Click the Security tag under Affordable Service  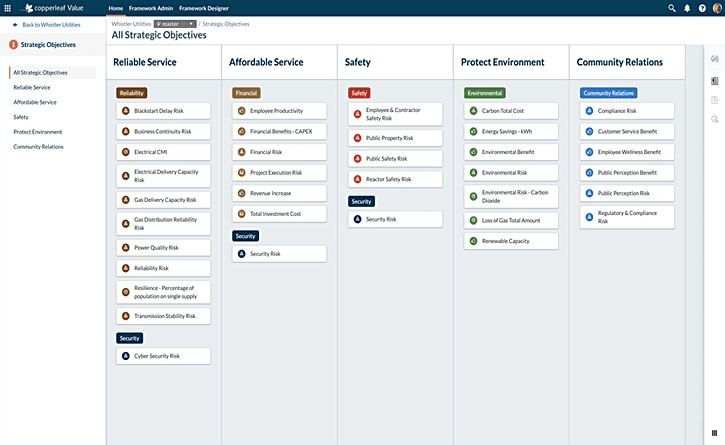coord(246,236)
